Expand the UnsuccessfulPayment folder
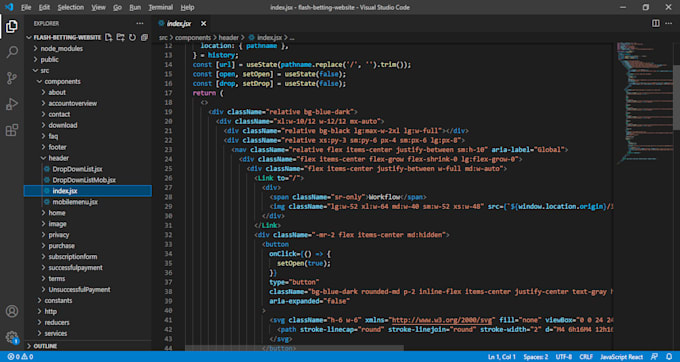680x362 pixels. [79, 290]
